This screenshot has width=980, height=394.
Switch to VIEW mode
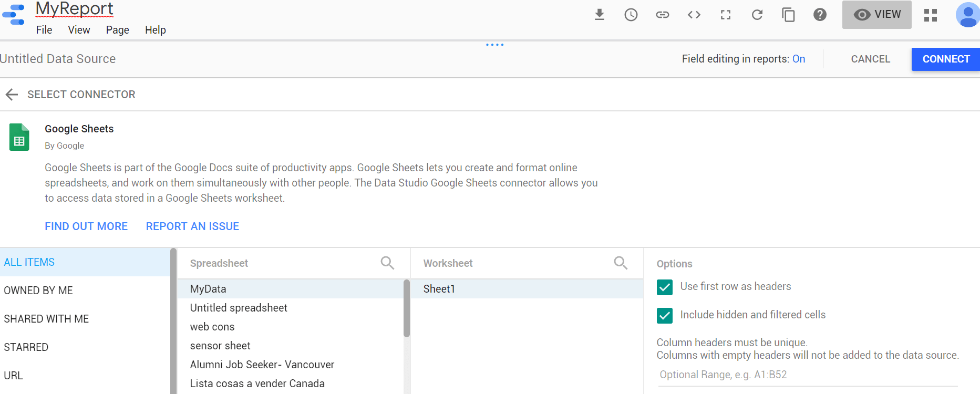(876, 15)
